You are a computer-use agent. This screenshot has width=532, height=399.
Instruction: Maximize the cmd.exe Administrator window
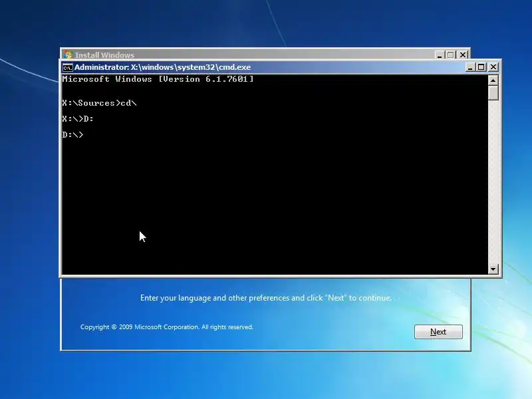click(x=481, y=67)
